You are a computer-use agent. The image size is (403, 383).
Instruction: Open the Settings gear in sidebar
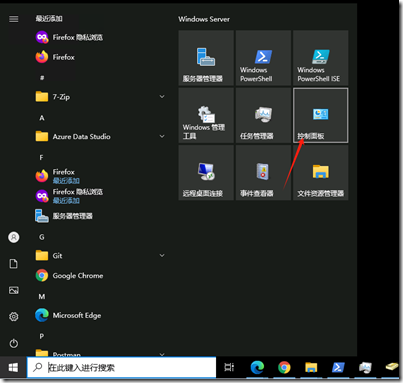coord(14,316)
